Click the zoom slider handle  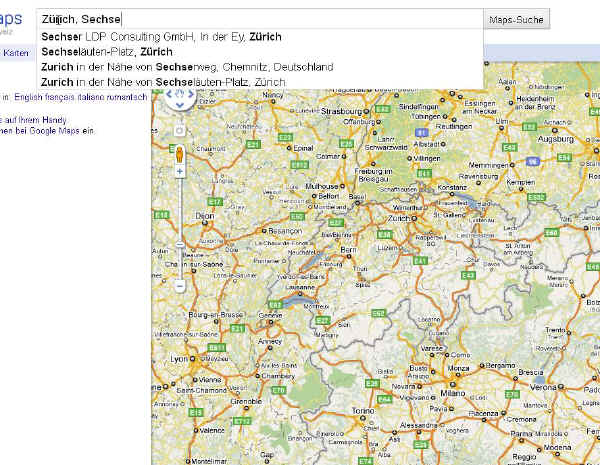tap(180, 244)
